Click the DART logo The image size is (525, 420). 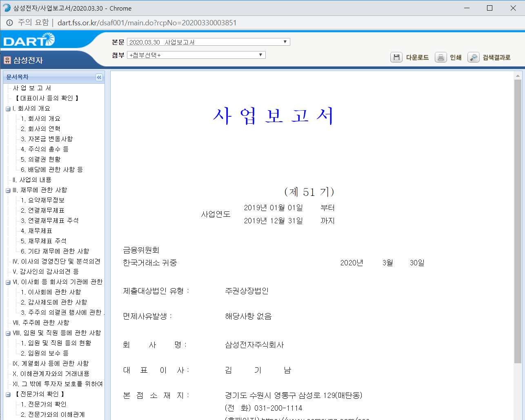tap(29, 40)
